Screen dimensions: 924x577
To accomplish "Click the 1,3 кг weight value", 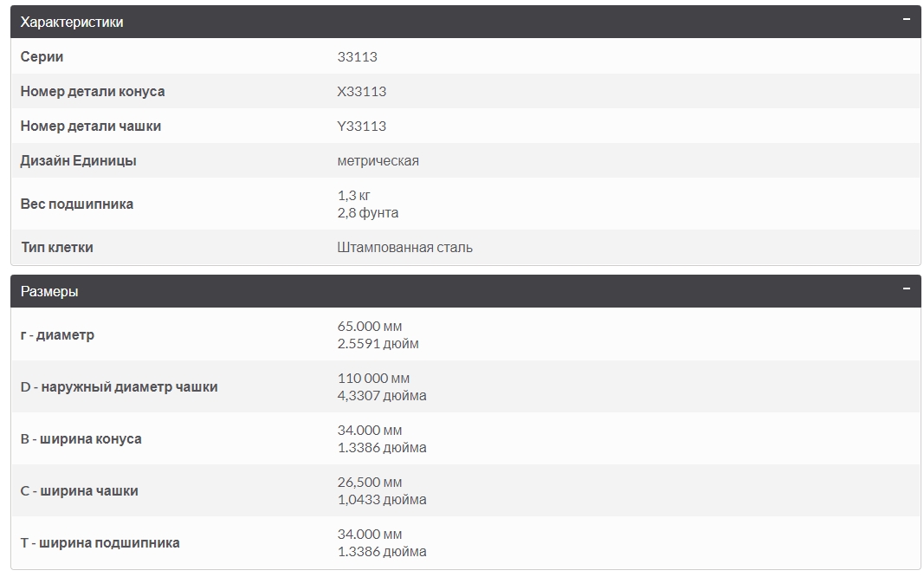I will 353,196.
